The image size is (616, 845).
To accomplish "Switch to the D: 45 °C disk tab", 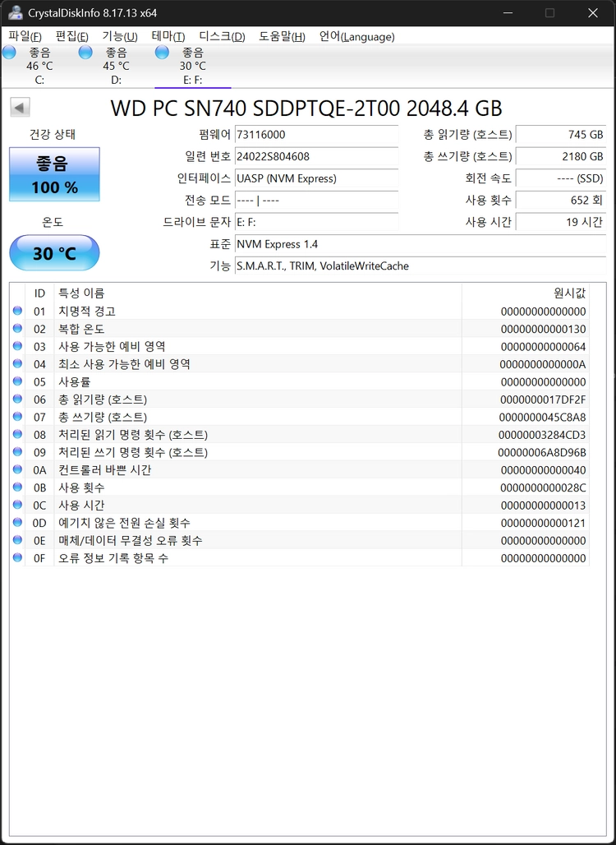I will (116, 66).
